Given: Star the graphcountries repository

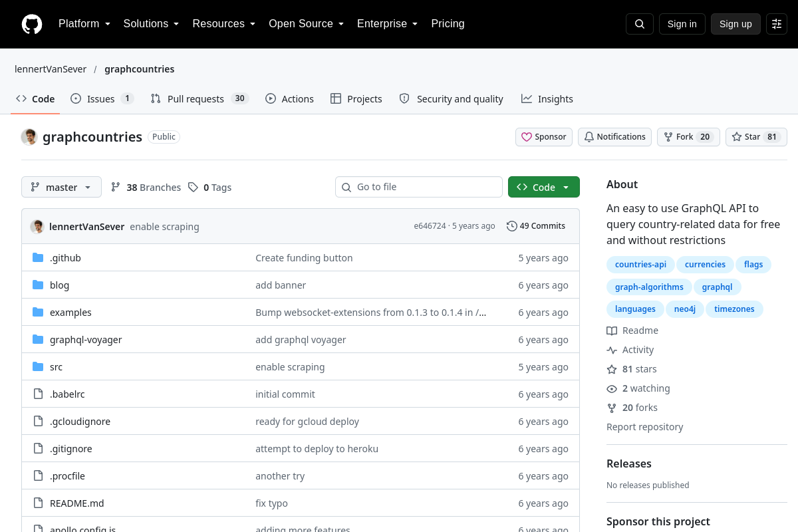Looking at the screenshot, I should (x=756, y=137).
